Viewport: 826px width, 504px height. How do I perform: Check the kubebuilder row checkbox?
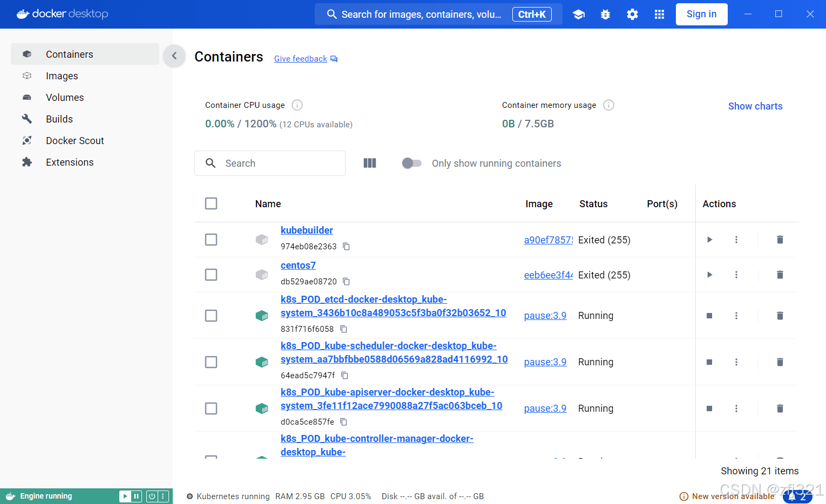[211, 240]
